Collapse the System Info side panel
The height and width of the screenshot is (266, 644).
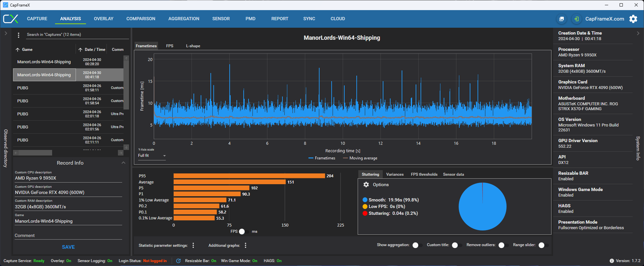point(638,33)
